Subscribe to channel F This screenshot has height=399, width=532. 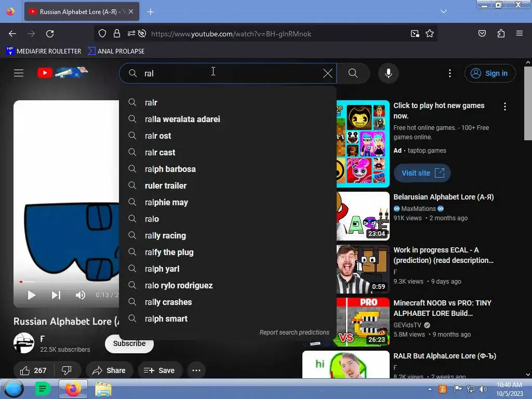click(129, 344)
